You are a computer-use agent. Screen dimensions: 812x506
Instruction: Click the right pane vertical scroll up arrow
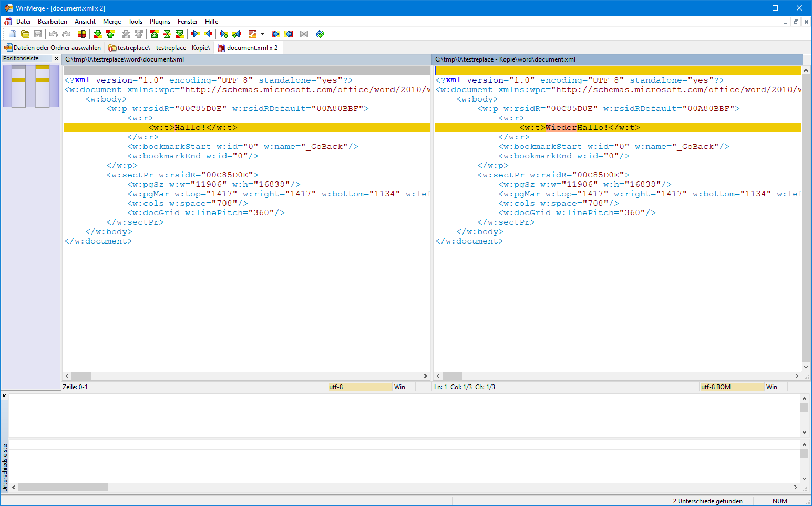806,70
